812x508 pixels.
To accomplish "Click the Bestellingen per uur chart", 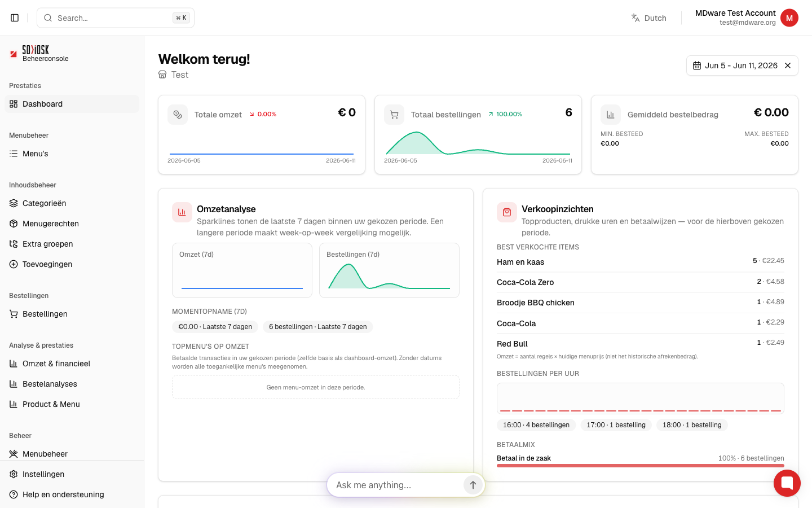I will pyautogui.click(x=641, y=398).
